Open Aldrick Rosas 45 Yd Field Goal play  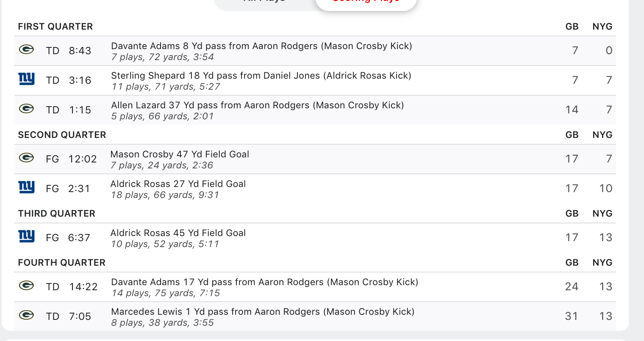(178, 233)
